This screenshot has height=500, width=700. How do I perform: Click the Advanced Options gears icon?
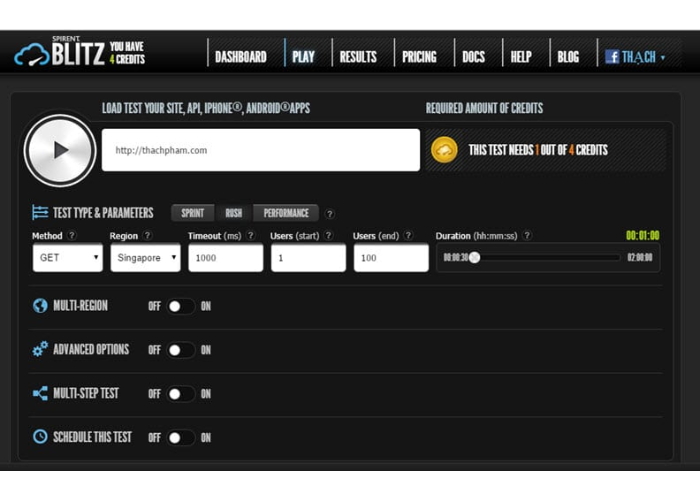(x=40, y=349)
